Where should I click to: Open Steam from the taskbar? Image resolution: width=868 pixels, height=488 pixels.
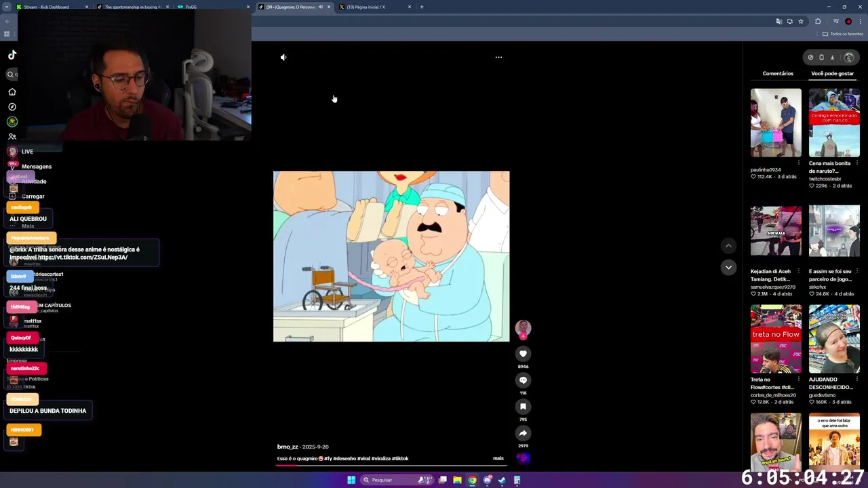[x=502, y=480]
